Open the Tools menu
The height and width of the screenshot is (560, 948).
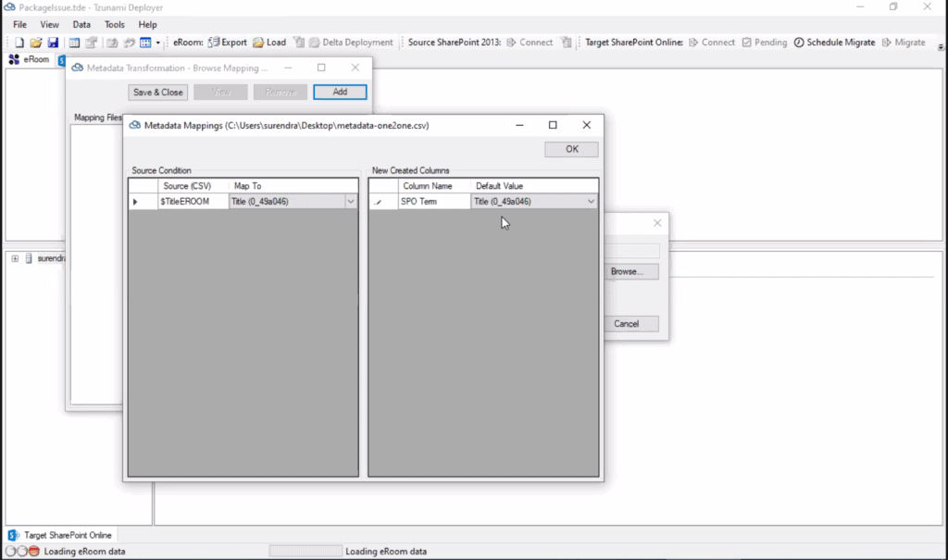(114, 25)
